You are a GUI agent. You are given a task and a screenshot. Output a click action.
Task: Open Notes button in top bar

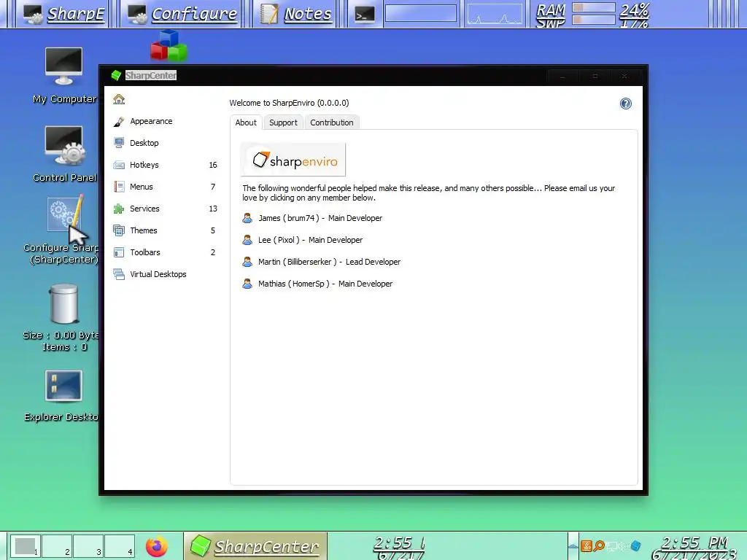(x=296, y=15)
